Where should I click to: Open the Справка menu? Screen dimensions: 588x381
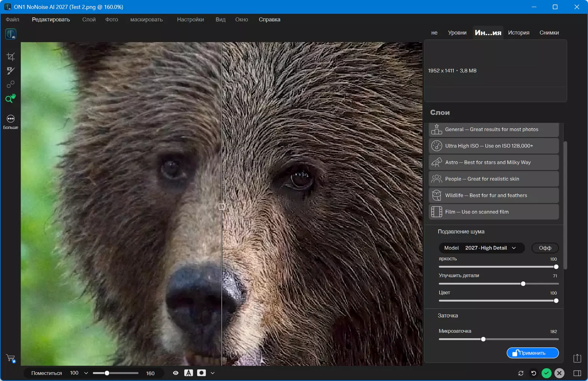click(x=269, y=19)
